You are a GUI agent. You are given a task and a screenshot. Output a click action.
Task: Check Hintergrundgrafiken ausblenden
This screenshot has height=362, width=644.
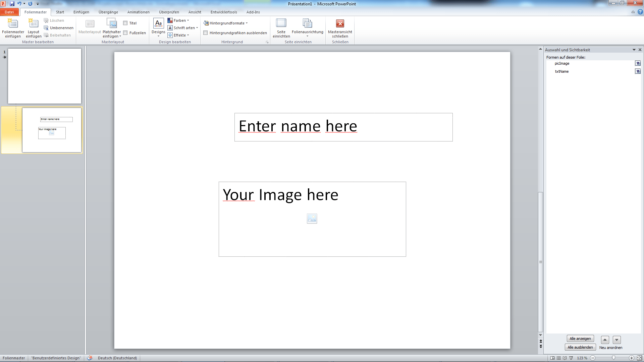pyautogui.click(x=206, y=33)
